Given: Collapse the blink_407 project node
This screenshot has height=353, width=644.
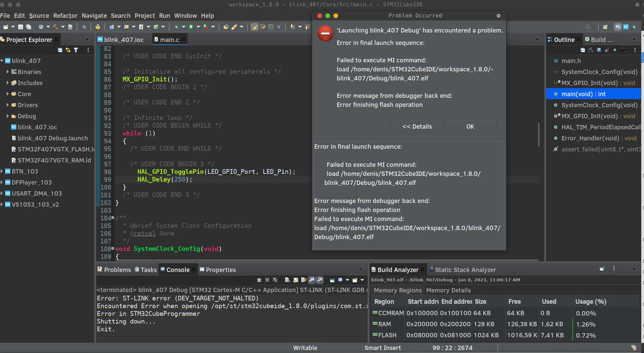Looking at the screenshot, I should [2, 61].
